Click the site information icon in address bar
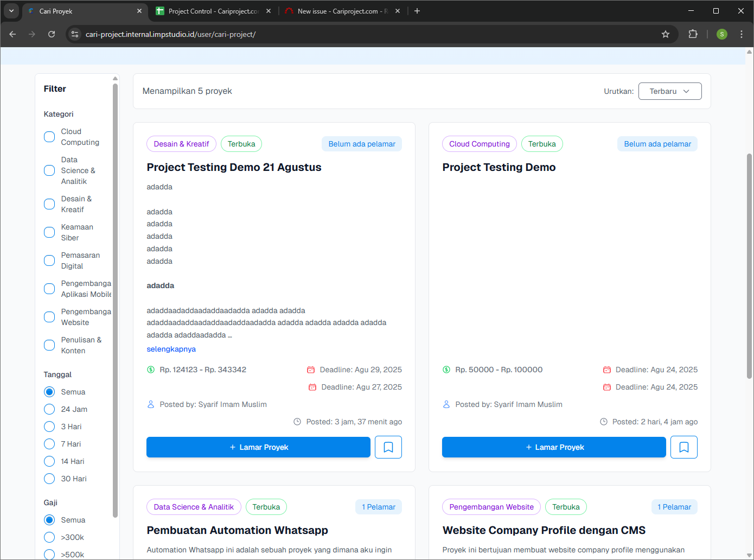754x560 pixels. point(75,34)
